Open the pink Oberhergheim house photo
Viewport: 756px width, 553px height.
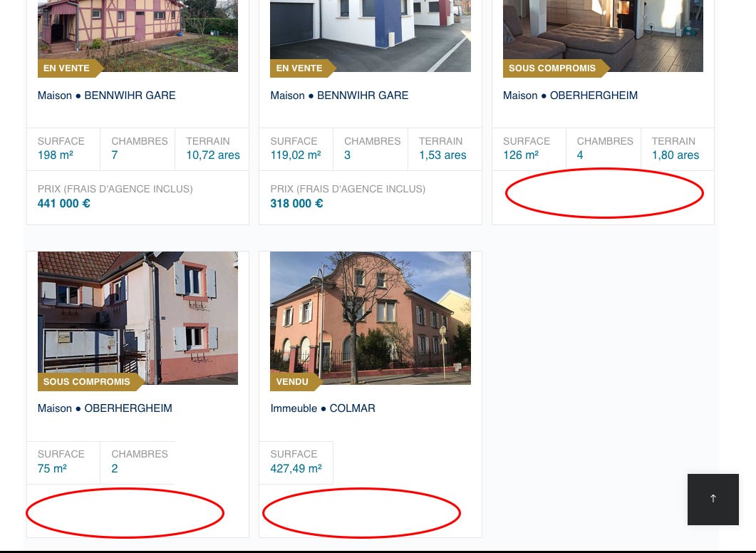pyautogui.click(x=138, y=318)
